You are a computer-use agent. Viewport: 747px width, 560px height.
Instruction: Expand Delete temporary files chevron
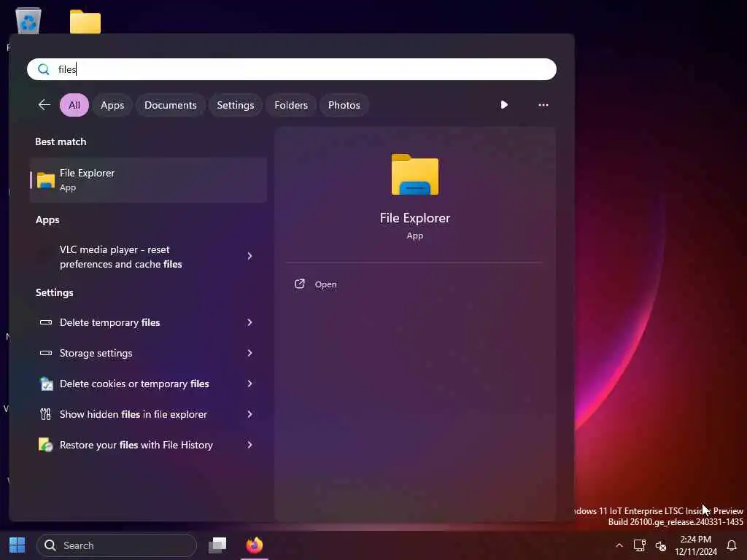(249, 322)
